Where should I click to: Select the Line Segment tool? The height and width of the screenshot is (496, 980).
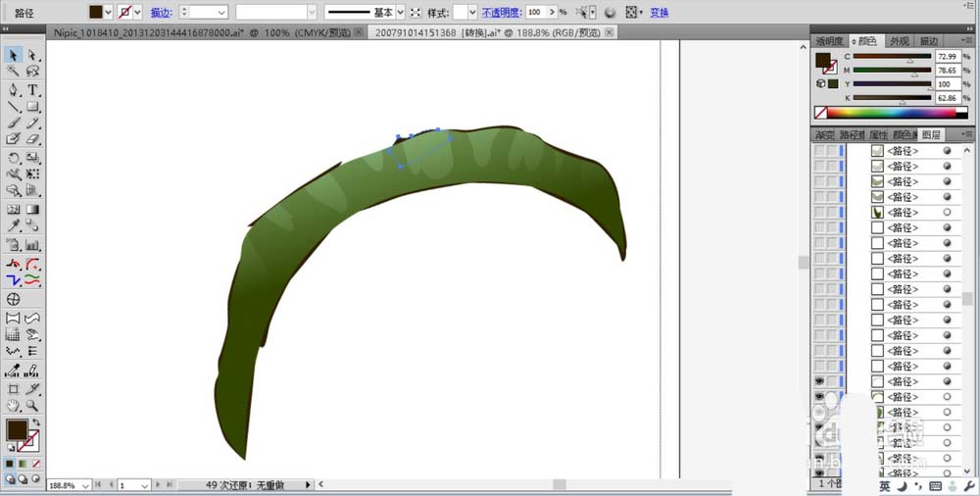[13, 106]
